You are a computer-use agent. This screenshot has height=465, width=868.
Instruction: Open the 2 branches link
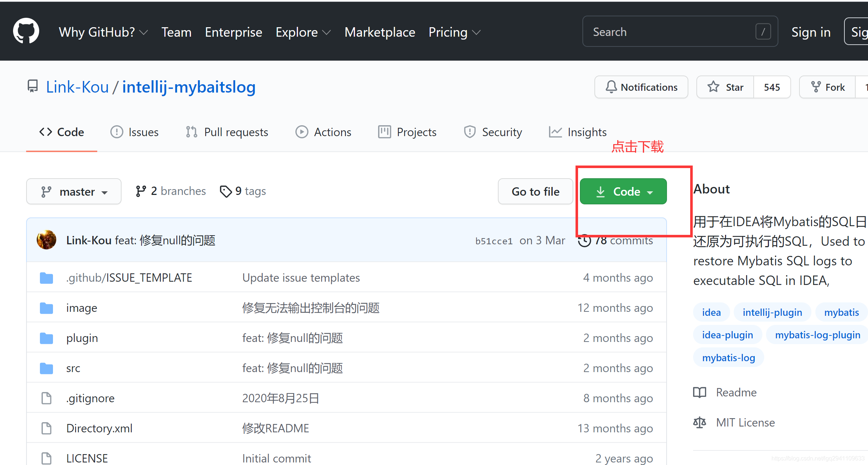171,191
